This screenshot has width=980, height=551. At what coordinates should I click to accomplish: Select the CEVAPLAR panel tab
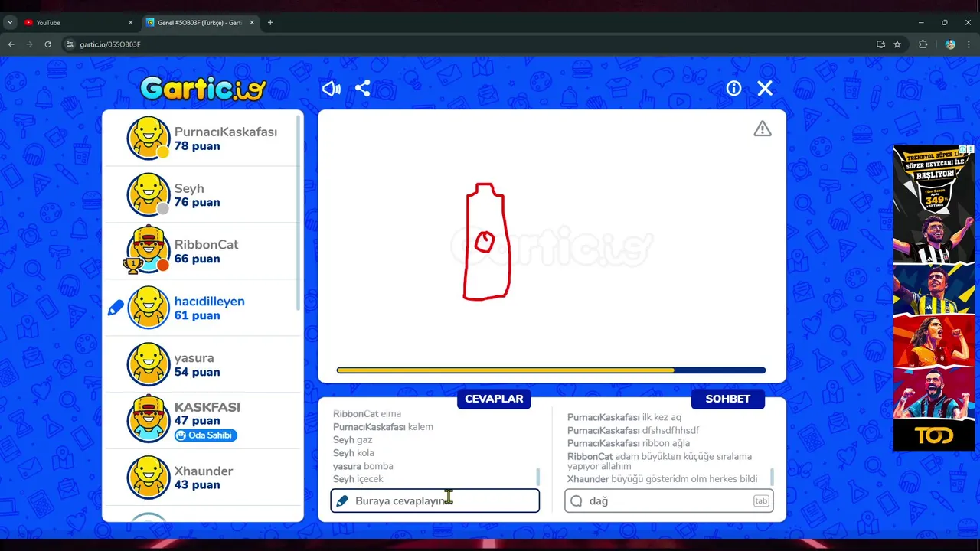coord(494,399)
